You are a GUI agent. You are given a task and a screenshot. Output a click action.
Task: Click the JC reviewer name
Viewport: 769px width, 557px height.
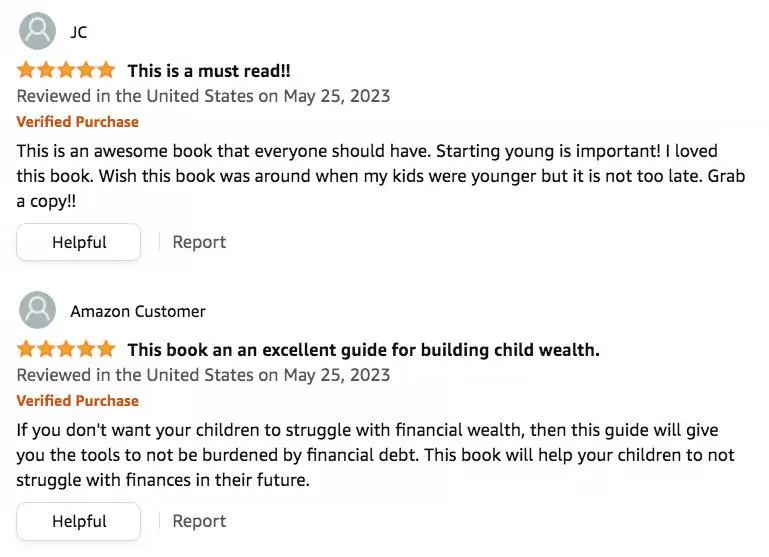pyautogui.click(x=79, y=32)
